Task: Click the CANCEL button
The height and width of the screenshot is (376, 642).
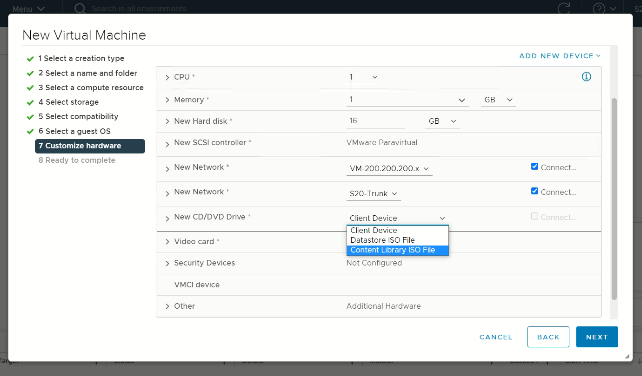Action: coord(496,337)
